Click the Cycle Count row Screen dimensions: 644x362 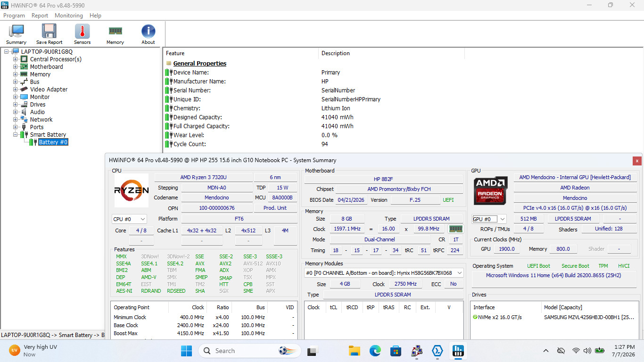point(247,144)
